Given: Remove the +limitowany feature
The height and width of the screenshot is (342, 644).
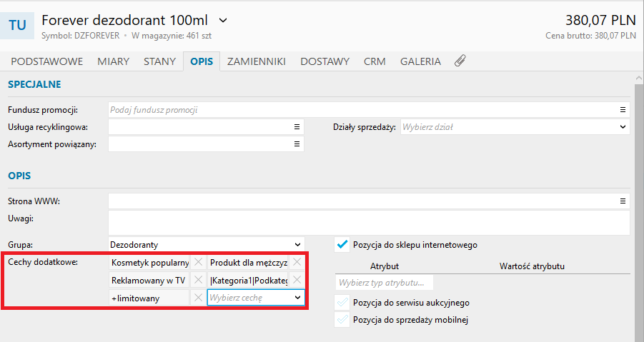Looking at the screenshot, I should click(x=198, y=298).
